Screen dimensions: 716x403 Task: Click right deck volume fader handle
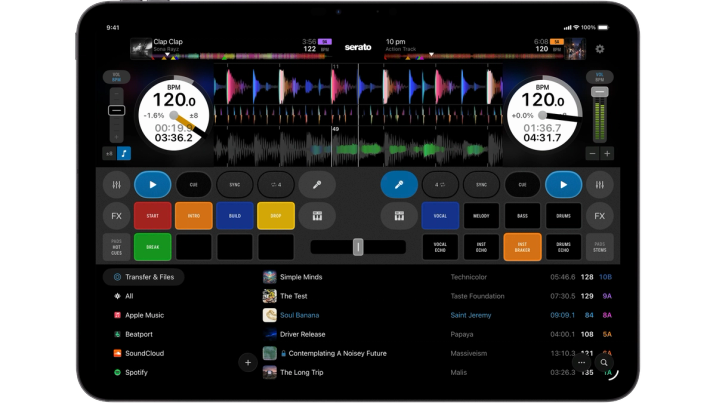pos(600,92)
